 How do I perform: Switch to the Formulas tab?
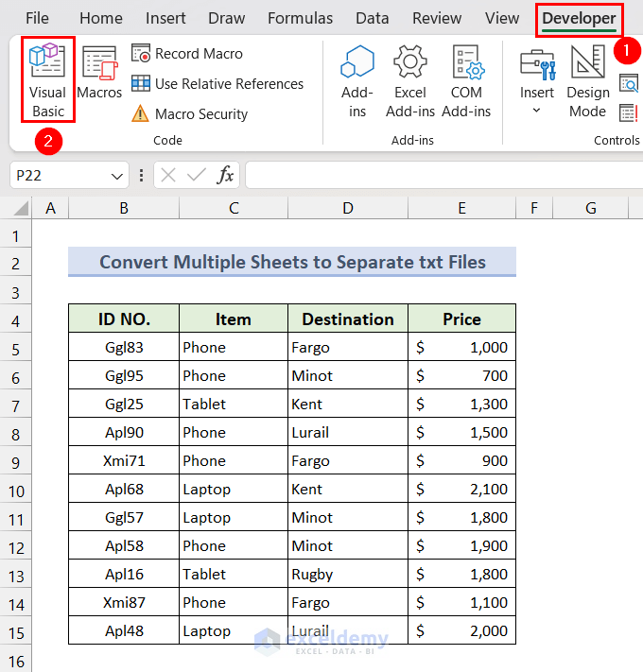coord(300,18)
